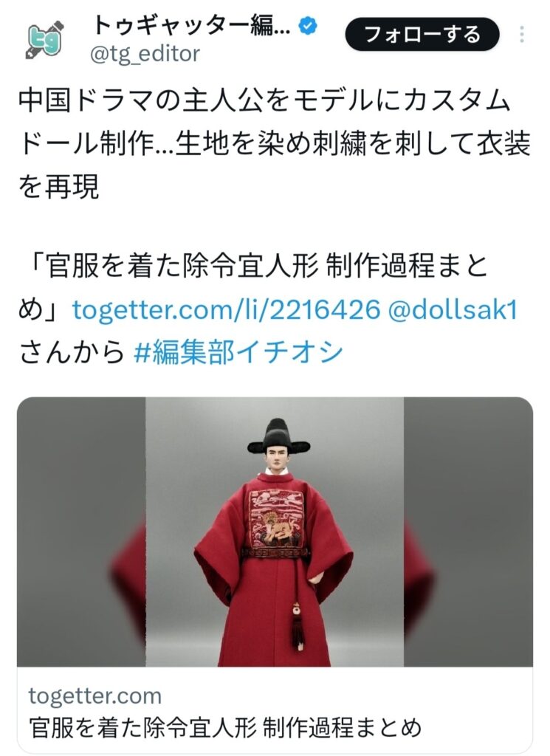Click the blurred left side of preview

tap(81, 532)
